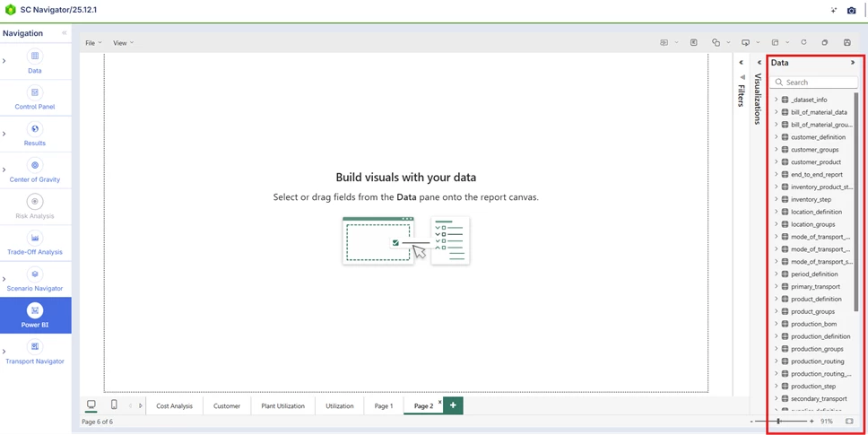The image size is (868, 435).
Task: Expand the customer_groups table
Action: (777, 150)
